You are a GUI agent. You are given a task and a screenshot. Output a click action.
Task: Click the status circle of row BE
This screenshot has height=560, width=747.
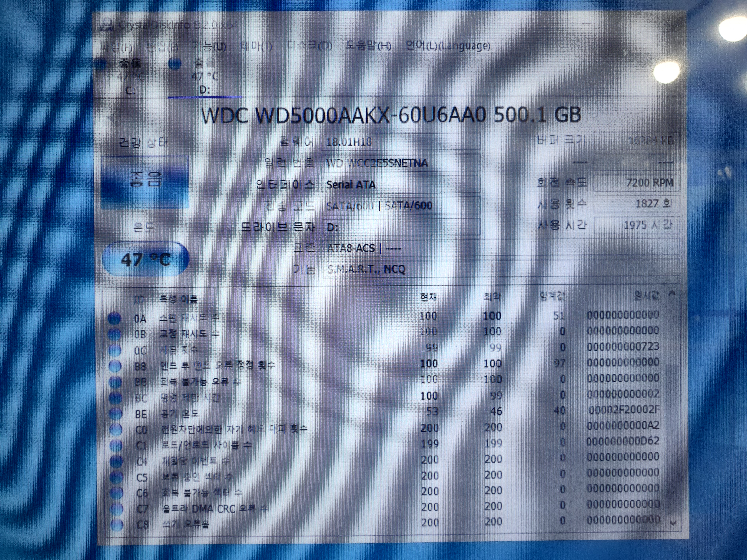pos(116,414)
